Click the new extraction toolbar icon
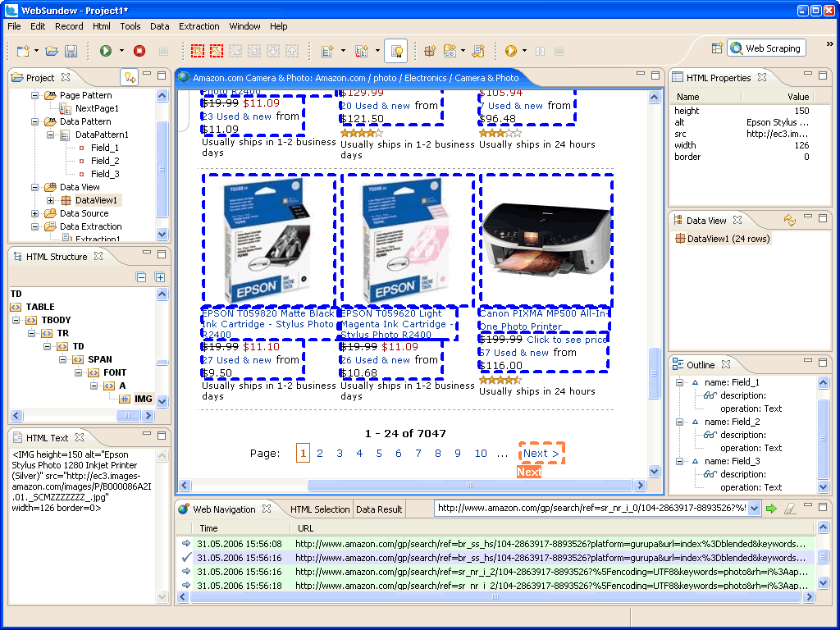This screenshot has height=630, width=840. tap(478, 51)
